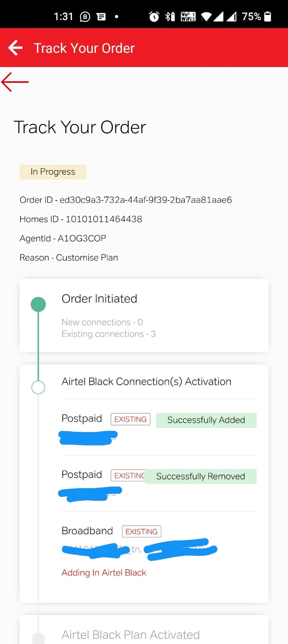This screenshot has width=288, height=644.
Task: Tap the Airtel Black Plan Activated heading
Action: pos(131,635)
